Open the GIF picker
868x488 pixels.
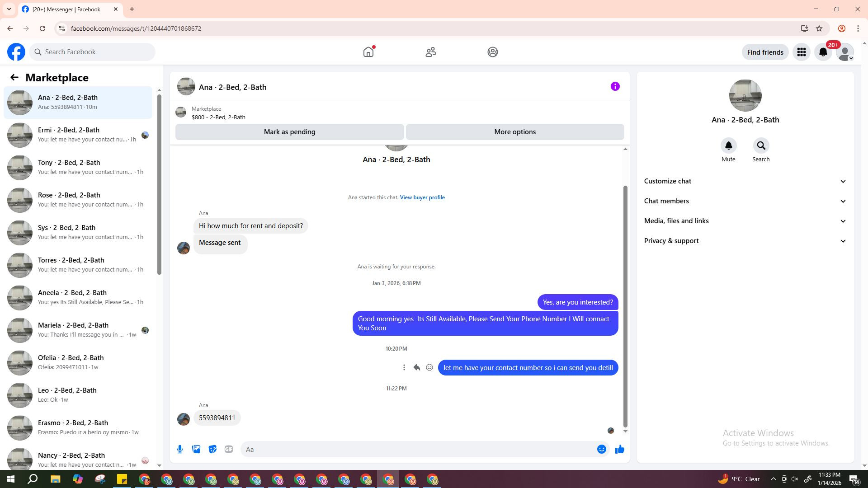[229, 449]
